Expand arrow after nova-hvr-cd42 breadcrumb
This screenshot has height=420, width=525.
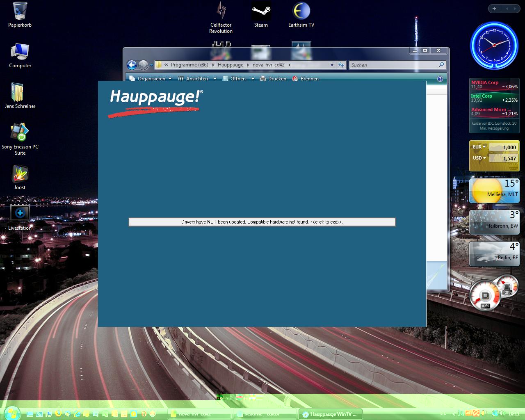pyautogui.click(x=289, y=65)
